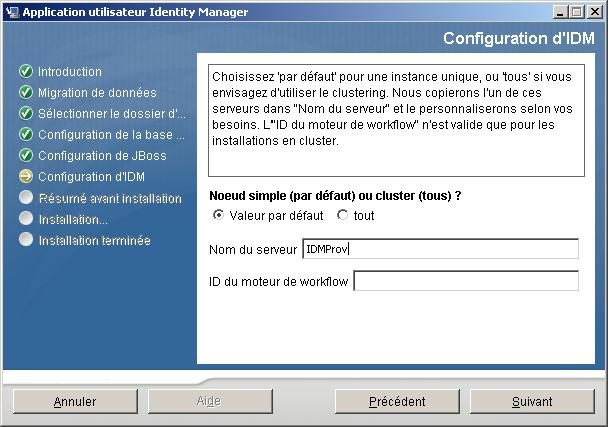
Task: Click the Introduction step checkmark icon
Action: 26,71
